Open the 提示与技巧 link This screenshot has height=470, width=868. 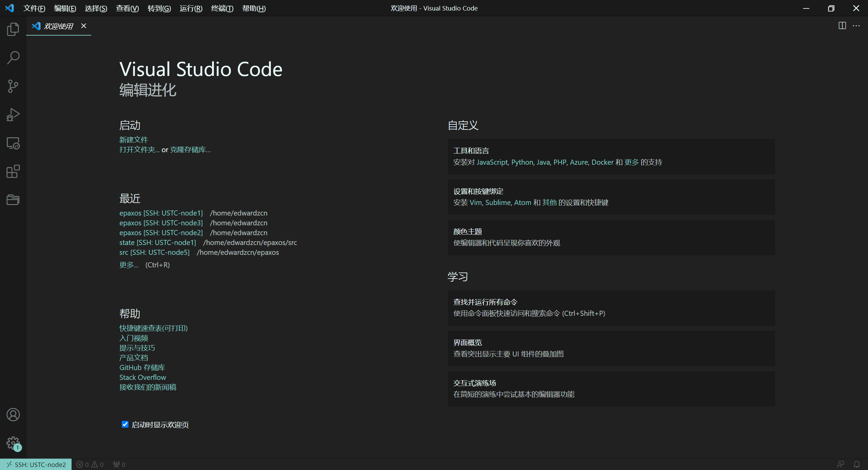pyautogui.click(x=137, y=348)
